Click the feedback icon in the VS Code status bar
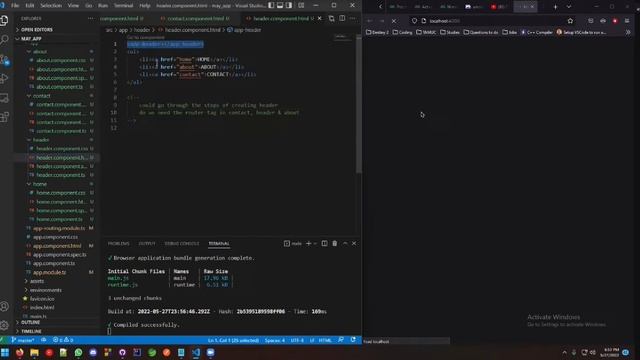This screenshot has width=640, height=360. (341, 340)
